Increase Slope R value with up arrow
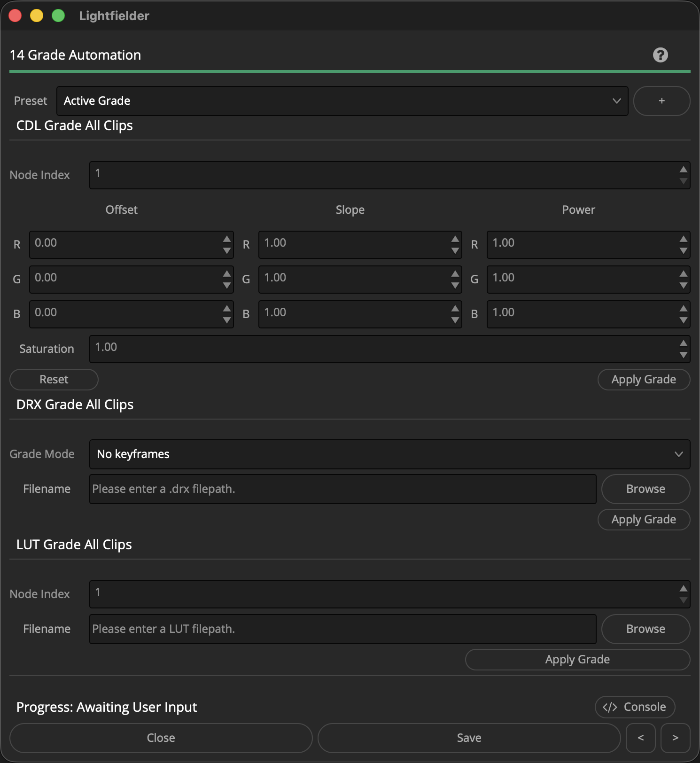 [x=455, y=239]
